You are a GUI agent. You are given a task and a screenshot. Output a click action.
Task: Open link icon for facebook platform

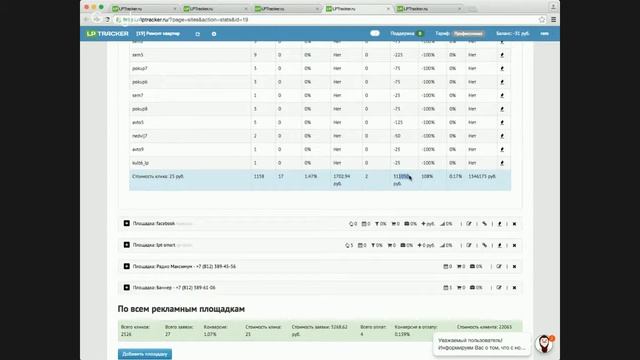pos(484,224)
